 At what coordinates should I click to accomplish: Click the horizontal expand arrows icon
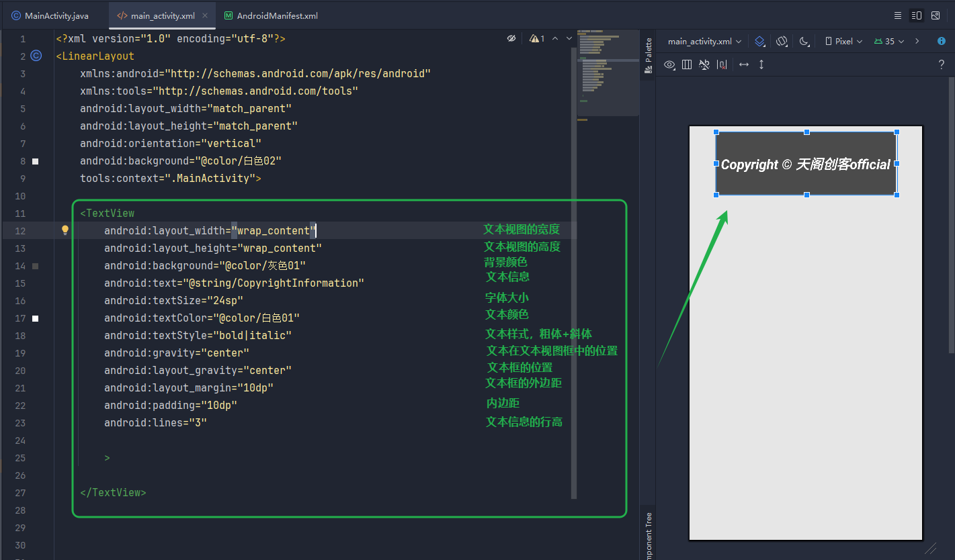click(744, 64)
